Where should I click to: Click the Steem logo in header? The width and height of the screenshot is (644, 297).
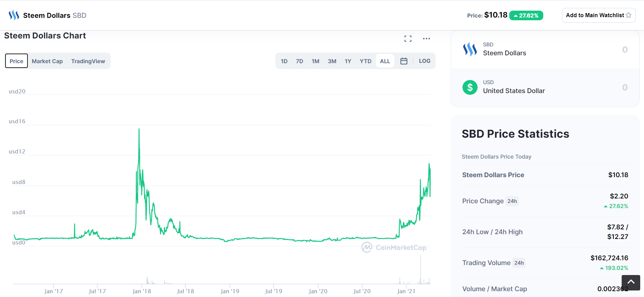pos(14,15)
